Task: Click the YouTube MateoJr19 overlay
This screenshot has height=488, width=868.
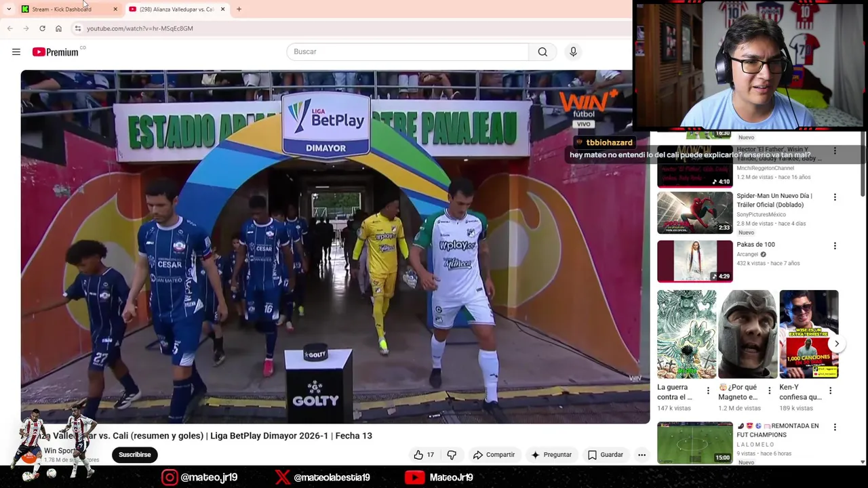Action: 439,477
